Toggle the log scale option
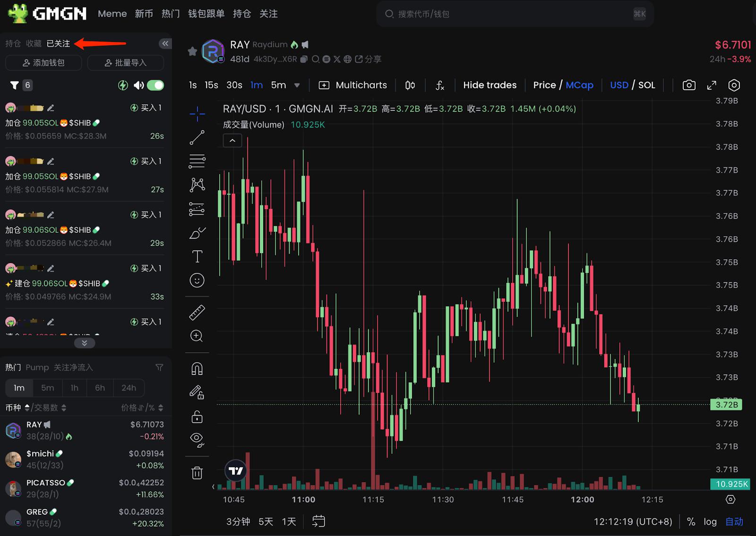This screenshot has height=536, width=756. tap(710, 522)
